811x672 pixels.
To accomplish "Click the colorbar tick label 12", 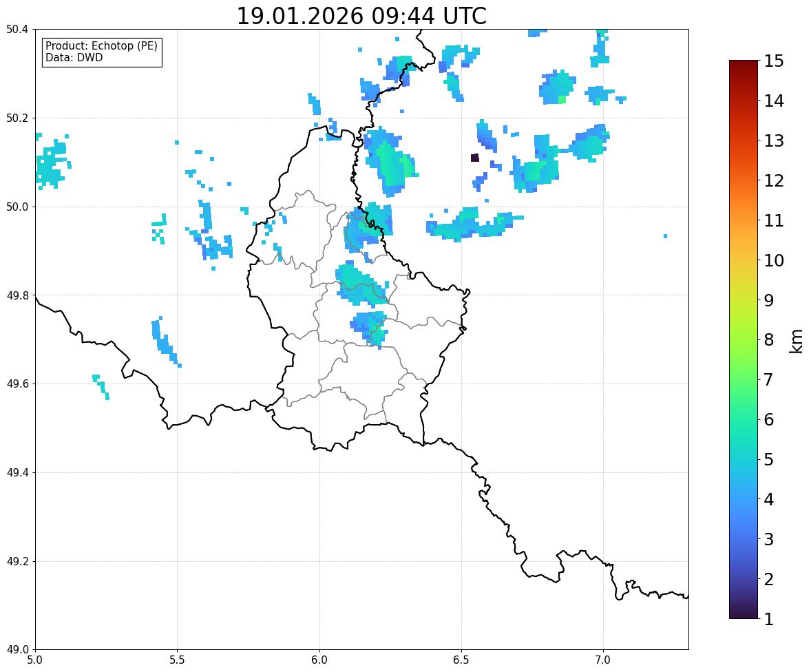I will click(x=774, y=180).
